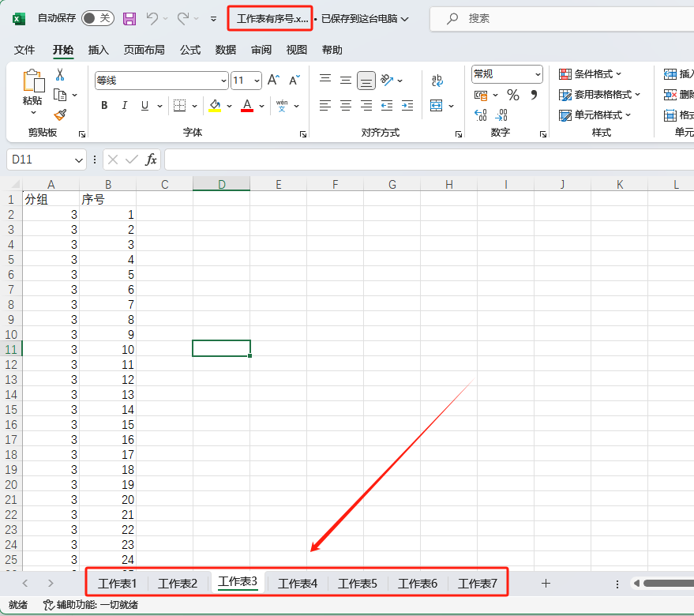
Task: Click the percent style icon
Action: pyautogui.click(x=512, y=95)
